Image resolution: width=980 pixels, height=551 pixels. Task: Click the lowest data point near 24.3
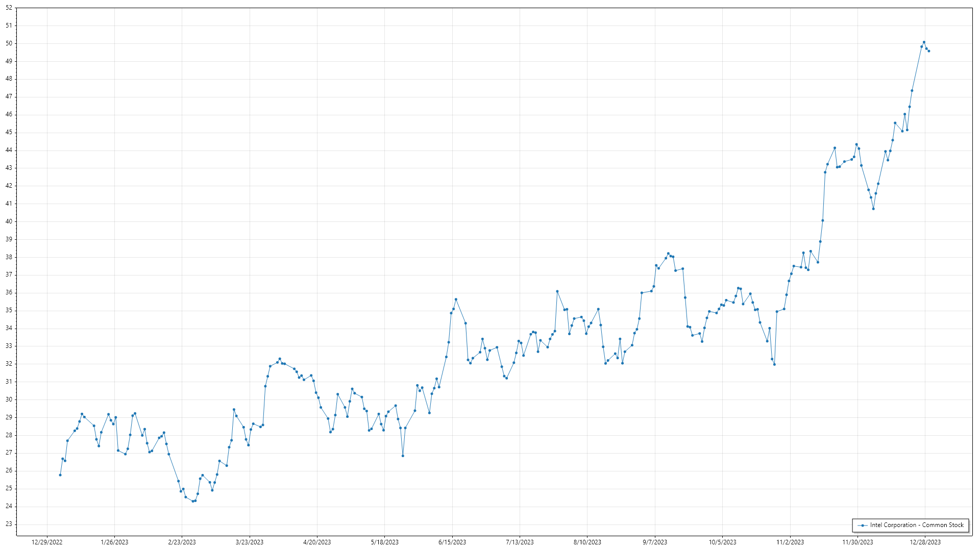pyautogui.click(x=193, y=501)
